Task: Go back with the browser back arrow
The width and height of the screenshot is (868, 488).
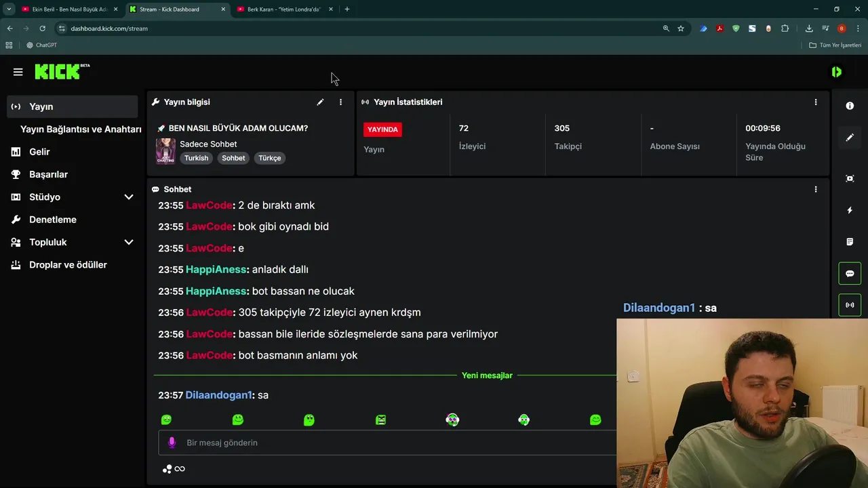Action: pos(9,28)
